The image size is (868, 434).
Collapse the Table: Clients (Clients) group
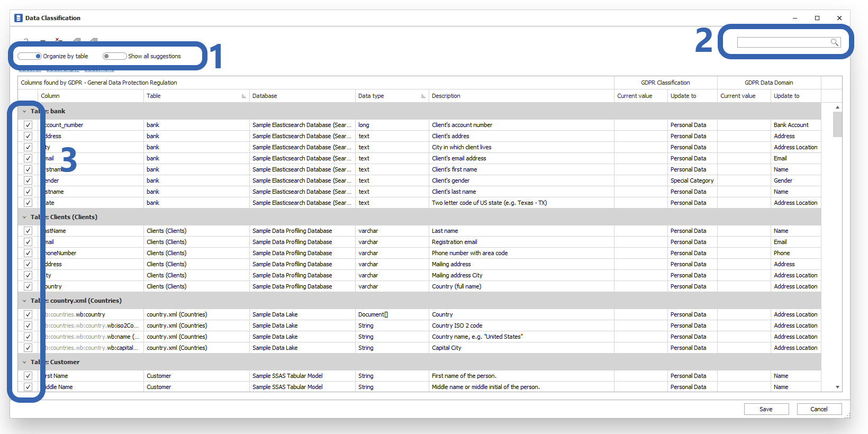pos(24,217)
